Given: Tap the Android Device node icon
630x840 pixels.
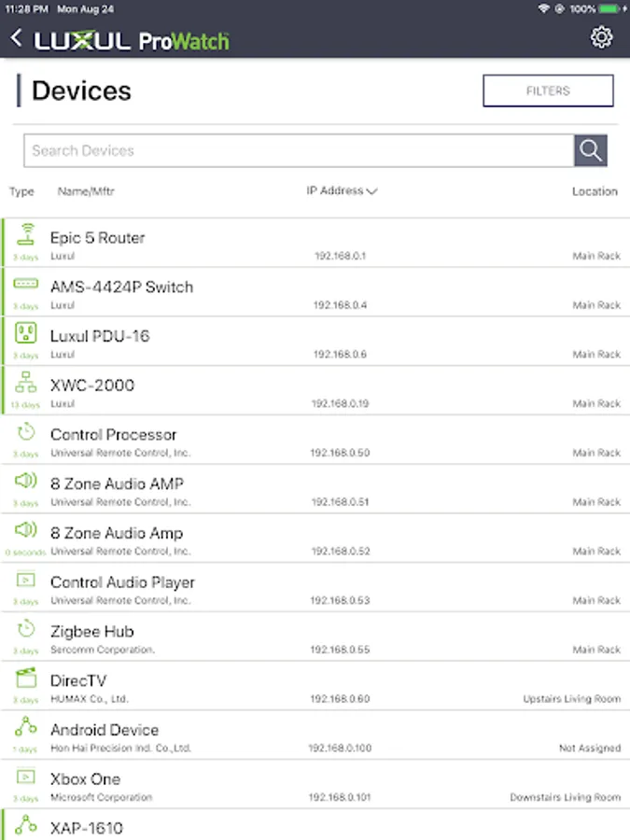Looking at the screenshot, I should click(26, 728).
